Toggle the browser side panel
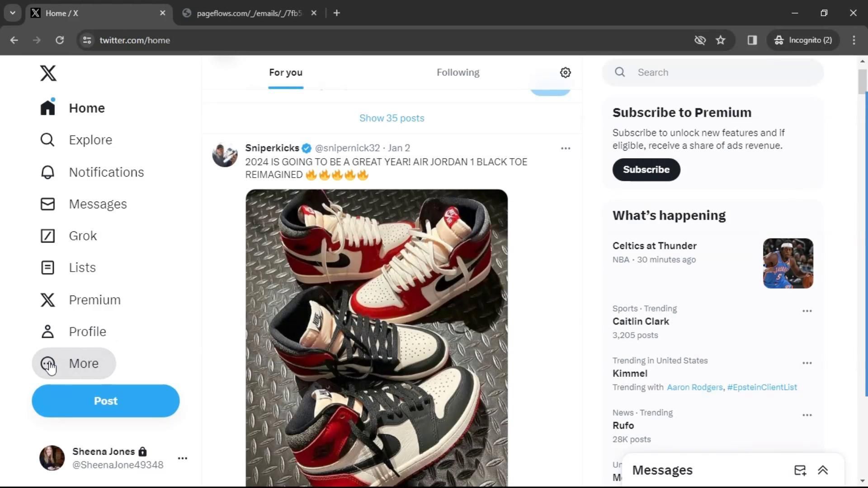Image resolution: width=868 pixels, height=488 pixels. pos(752,40)
